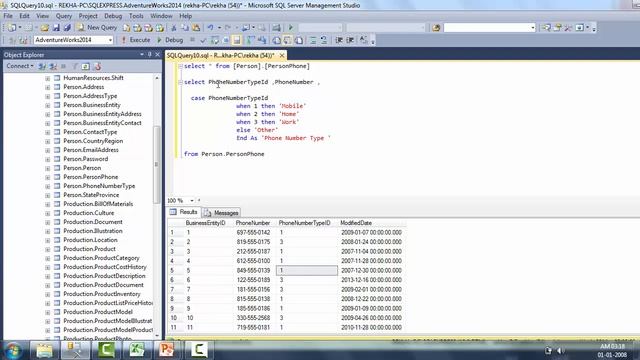Click the Save icon in toolbar
Screen dimensions: 640x360
(56, 28)
